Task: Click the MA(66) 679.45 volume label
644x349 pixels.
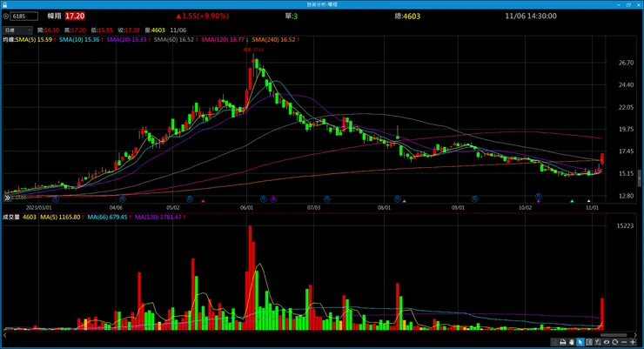Action: tap(109, 218)
